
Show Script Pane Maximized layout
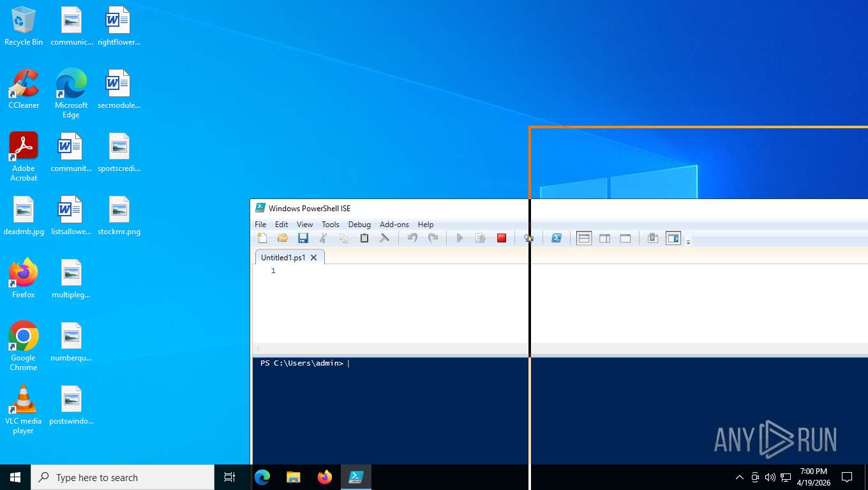tap(625, 238)
